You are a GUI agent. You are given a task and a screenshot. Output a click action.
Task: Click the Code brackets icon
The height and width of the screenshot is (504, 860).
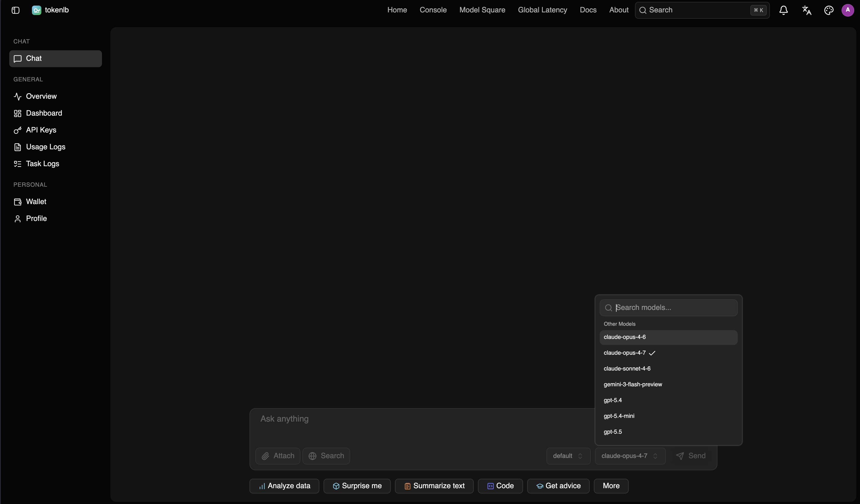[x=490, y=486]
